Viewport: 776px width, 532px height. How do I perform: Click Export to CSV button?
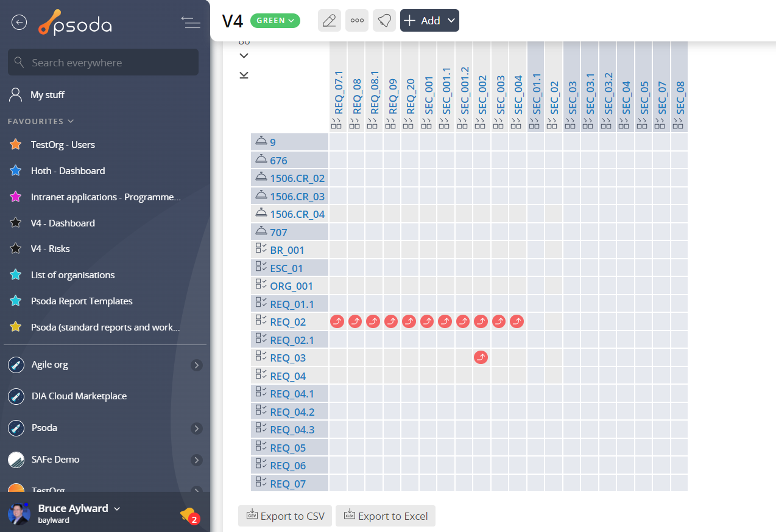point(285,516)
